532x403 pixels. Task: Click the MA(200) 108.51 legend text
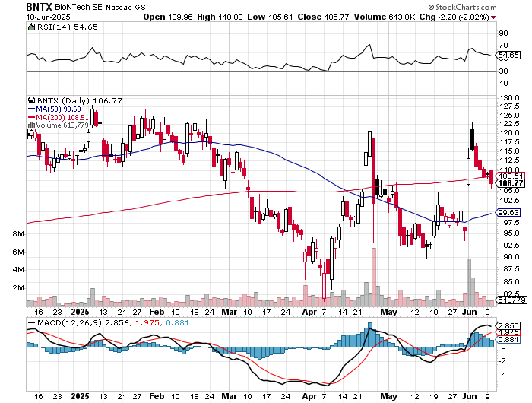[x=62, y=117]
